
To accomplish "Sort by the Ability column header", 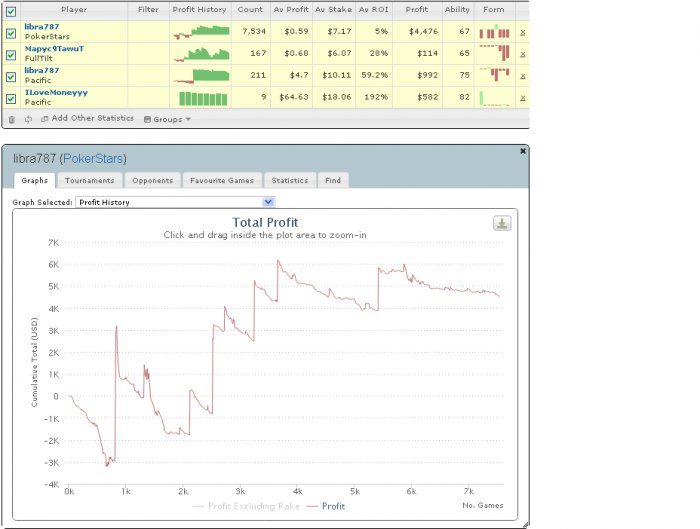I will click(457, 9).
